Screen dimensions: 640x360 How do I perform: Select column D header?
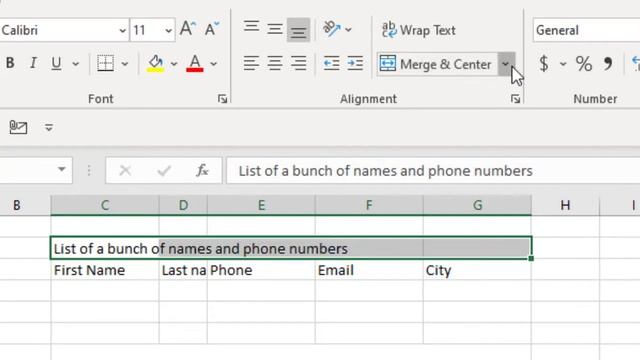183,205
